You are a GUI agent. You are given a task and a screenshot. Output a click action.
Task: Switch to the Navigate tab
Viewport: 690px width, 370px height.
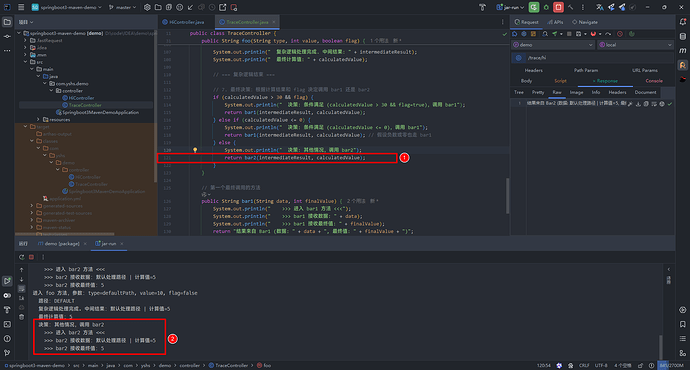click(585, 22)
